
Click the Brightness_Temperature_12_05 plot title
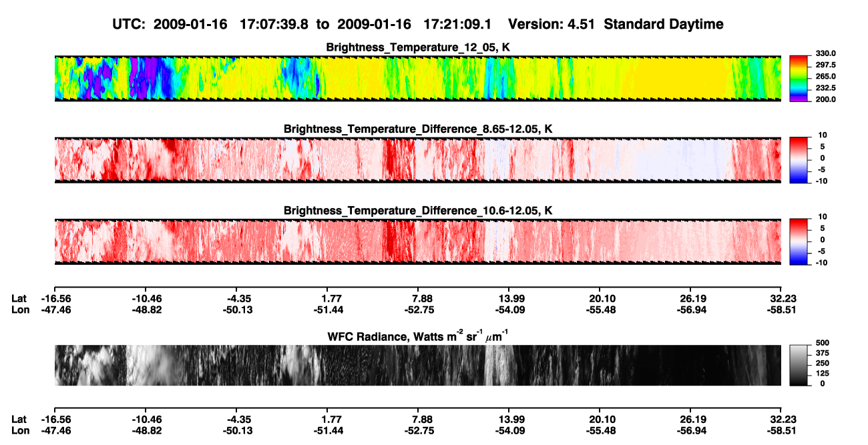pyautogui.click(x=417, y=47)
